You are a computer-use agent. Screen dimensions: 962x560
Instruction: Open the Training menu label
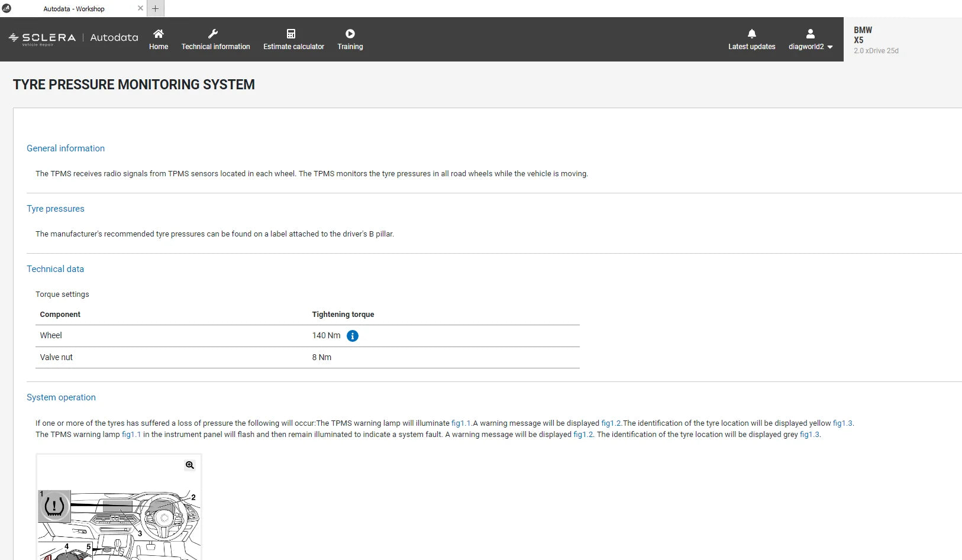(350, 47)
